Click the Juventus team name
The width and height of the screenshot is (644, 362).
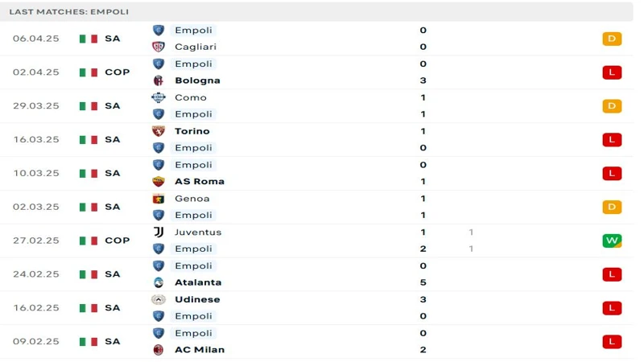pos(198,232)
